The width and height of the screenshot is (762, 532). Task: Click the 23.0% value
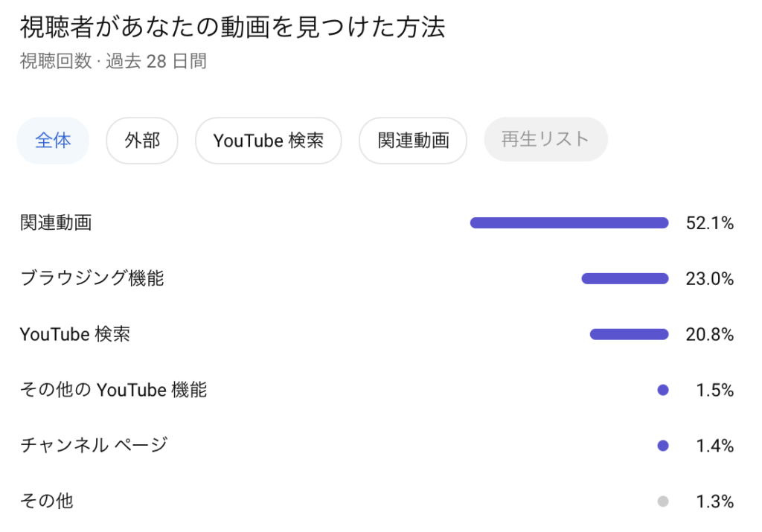coord(710,279)
